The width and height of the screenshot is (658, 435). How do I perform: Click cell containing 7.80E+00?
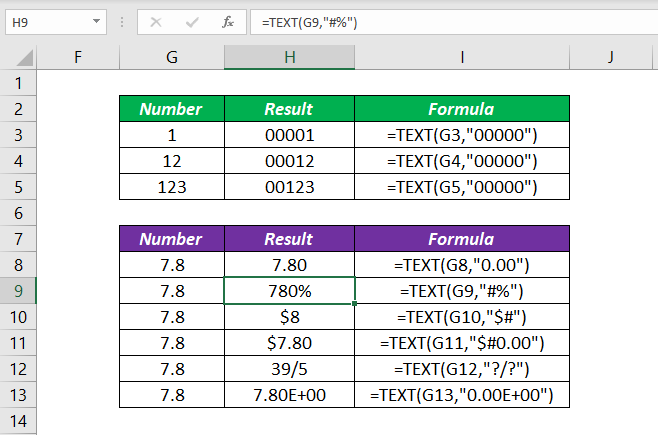point(289,395)
